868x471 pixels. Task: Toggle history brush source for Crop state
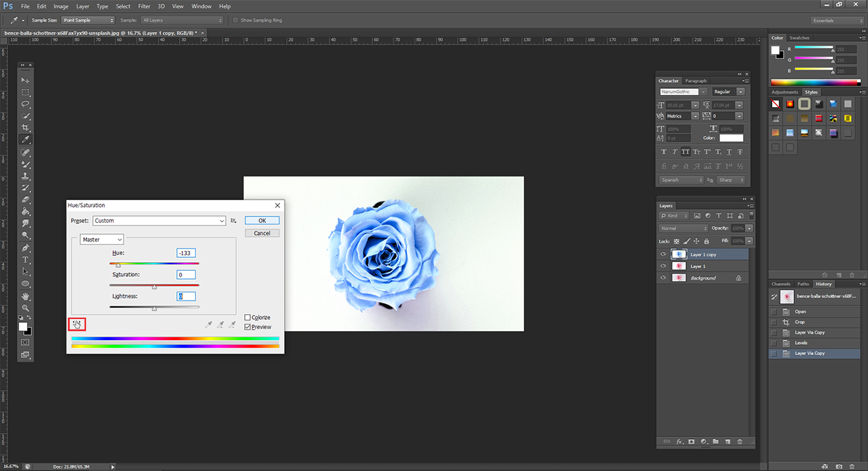point(775,322)
